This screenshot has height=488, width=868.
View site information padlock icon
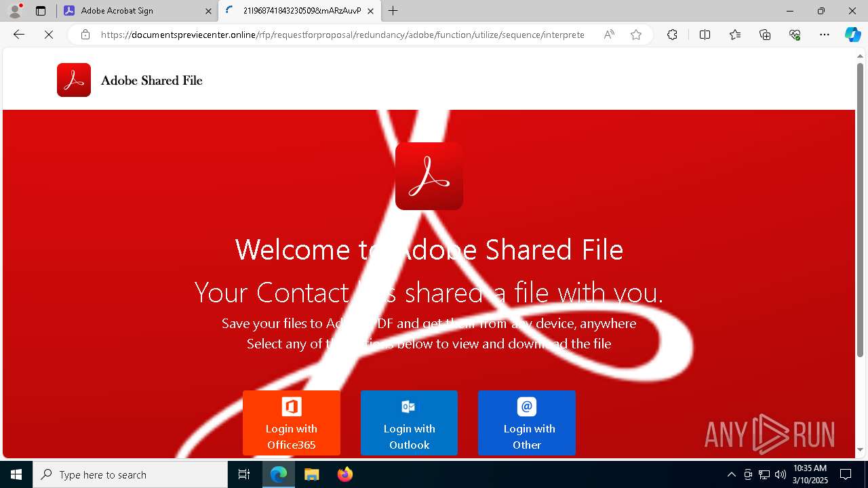(x=85, y=35)
